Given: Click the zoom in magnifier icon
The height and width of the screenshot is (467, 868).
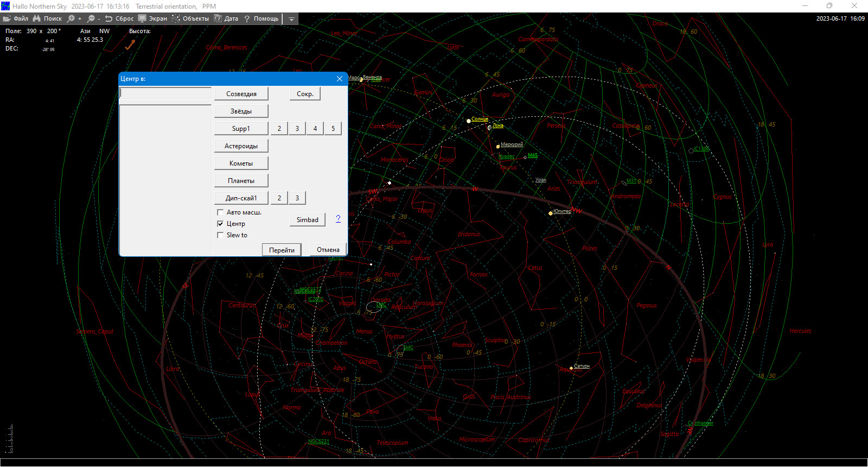Looking at the screenshot, I should tap(71, 18).
